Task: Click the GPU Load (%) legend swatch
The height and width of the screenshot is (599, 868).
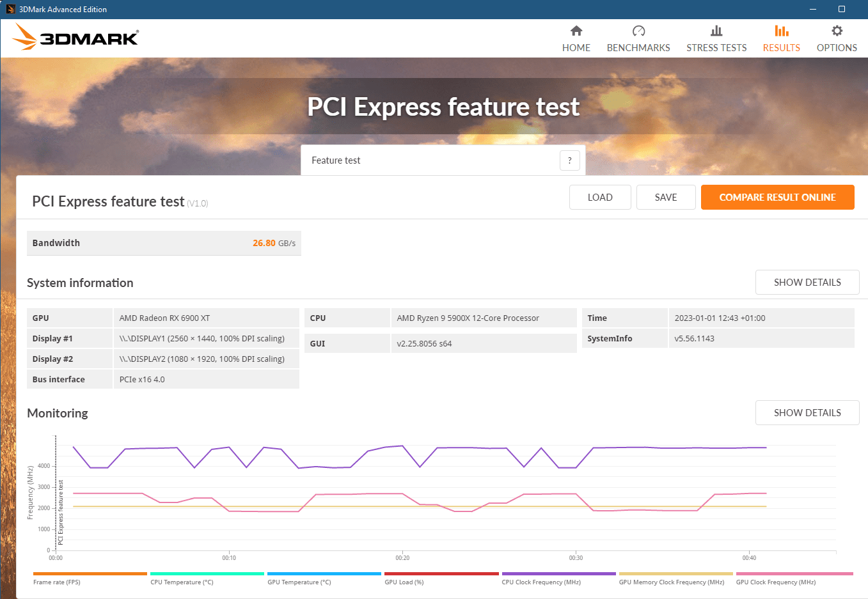Action: [441, 574]
